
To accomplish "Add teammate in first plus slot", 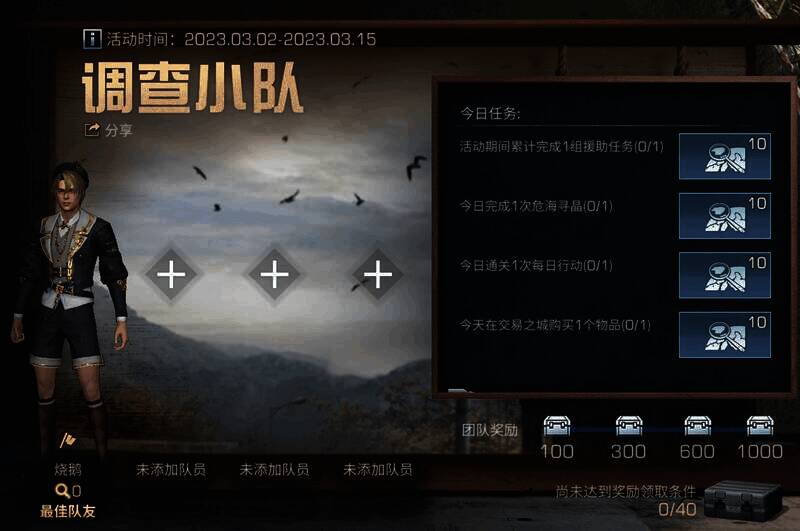I will tap(171, 274).
